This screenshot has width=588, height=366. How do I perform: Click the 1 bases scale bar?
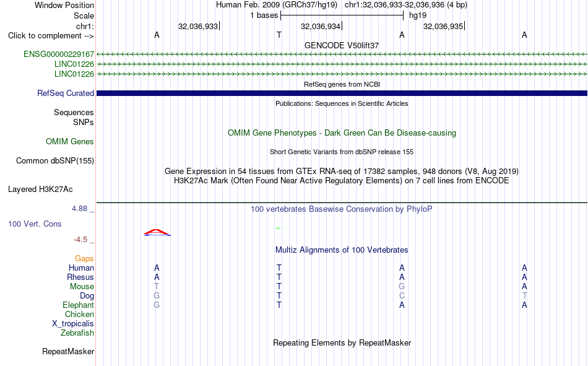click(342, 15)
